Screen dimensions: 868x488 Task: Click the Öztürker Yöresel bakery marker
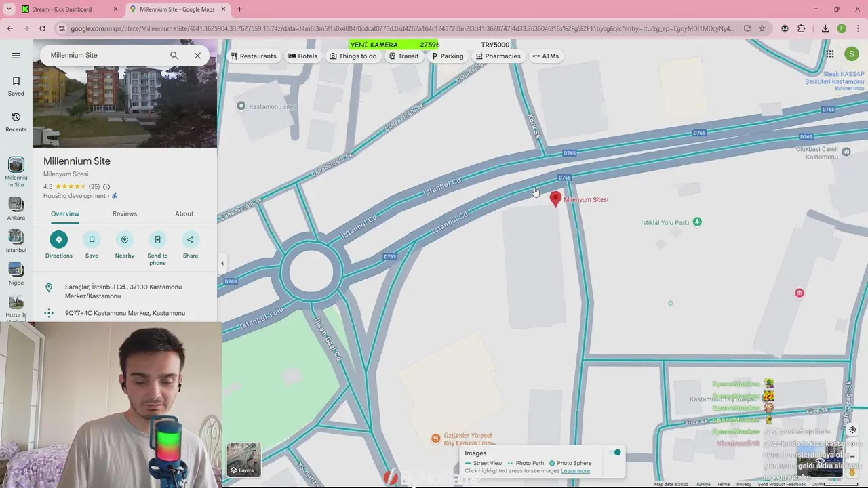point(436,439)
